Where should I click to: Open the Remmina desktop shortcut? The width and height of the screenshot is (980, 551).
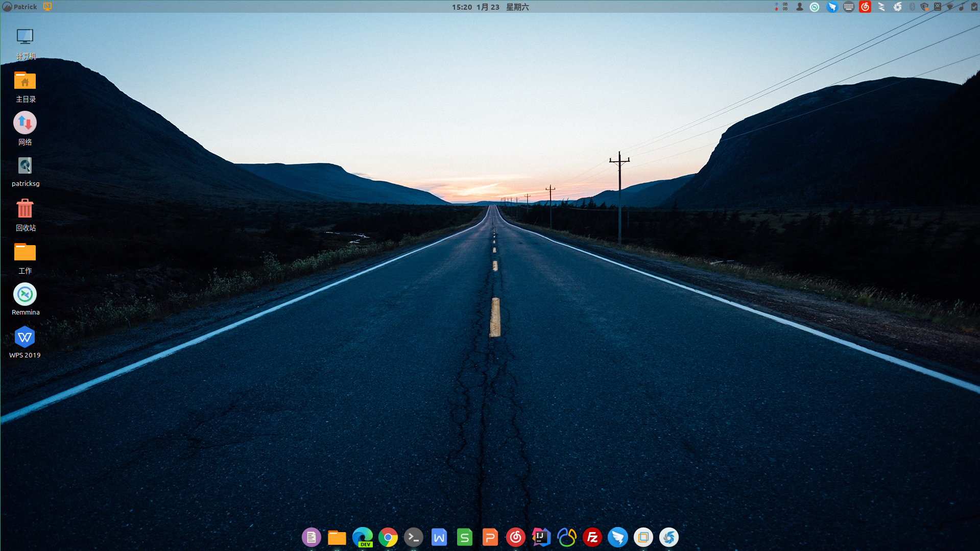point(25,299)
